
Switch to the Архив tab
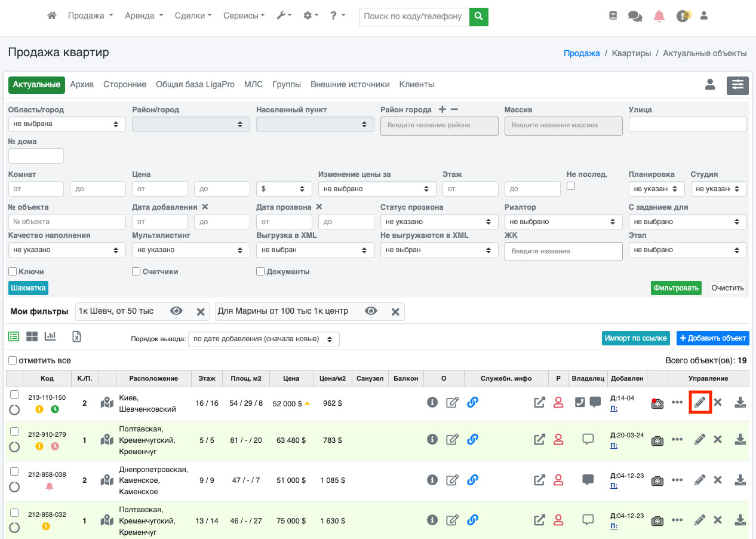[82, 85]
